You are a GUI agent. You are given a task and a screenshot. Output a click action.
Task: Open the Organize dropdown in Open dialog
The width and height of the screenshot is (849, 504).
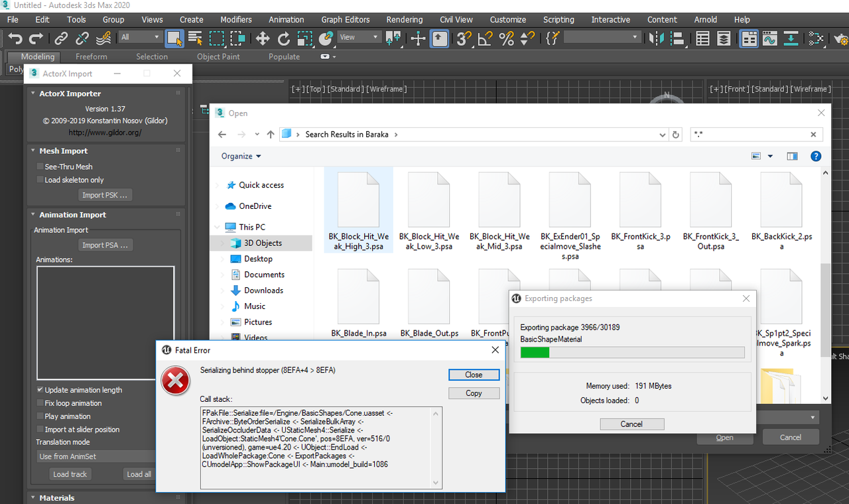coord(241,157)
